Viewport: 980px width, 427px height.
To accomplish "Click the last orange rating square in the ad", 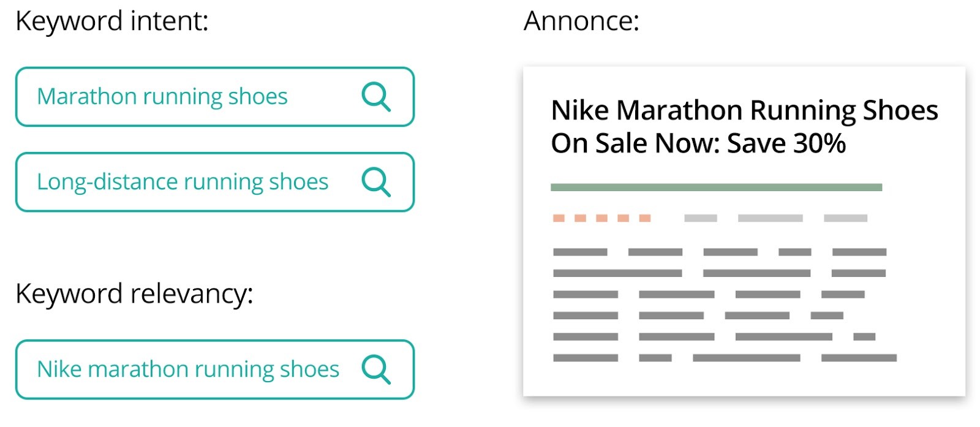I will (644, 218).
